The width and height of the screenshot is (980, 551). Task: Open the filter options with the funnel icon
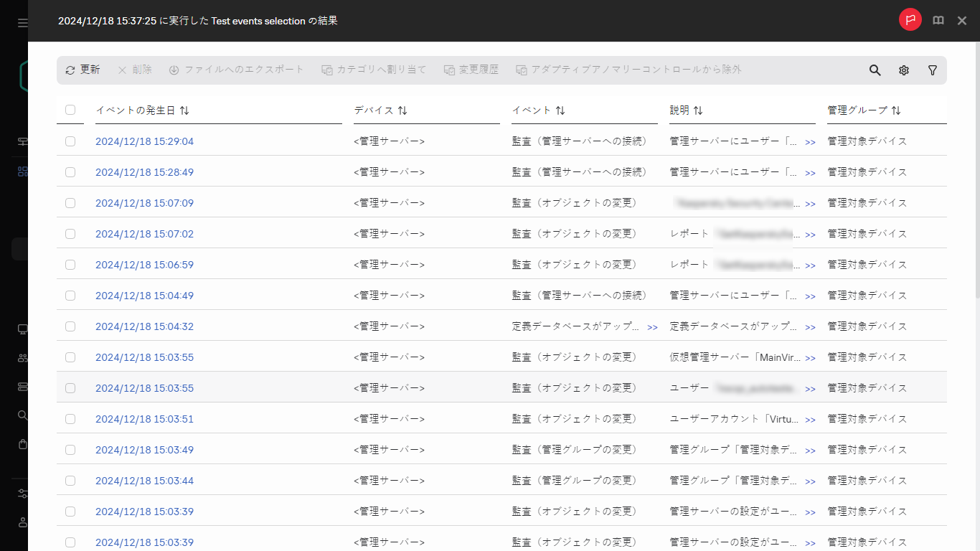pos(933,70)
